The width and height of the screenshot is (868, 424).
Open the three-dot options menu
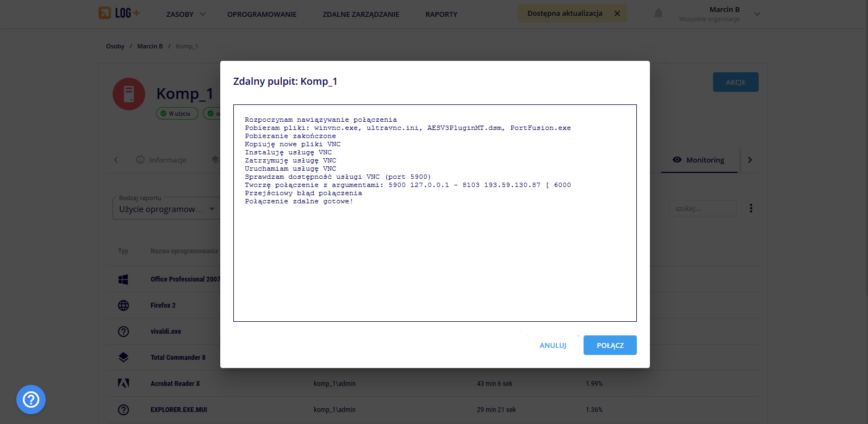(751, 208)
